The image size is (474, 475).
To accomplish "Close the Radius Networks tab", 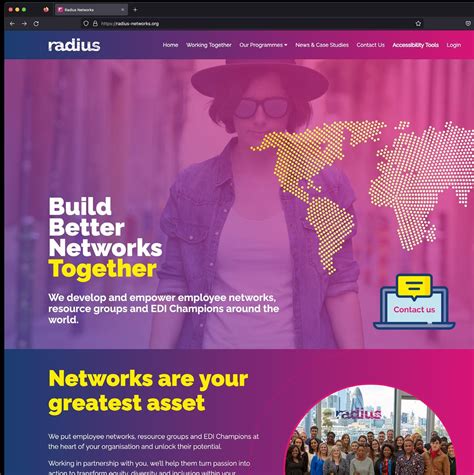I will coord(123,10).
